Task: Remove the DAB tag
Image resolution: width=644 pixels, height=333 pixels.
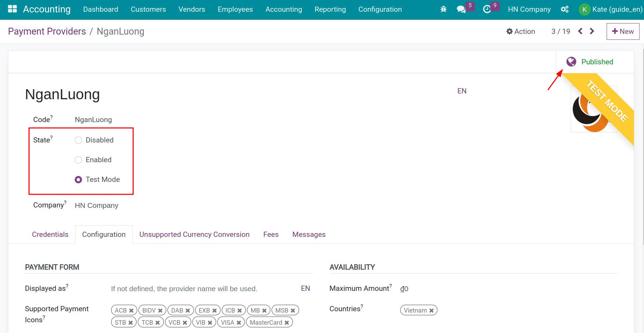Action: 188,311
